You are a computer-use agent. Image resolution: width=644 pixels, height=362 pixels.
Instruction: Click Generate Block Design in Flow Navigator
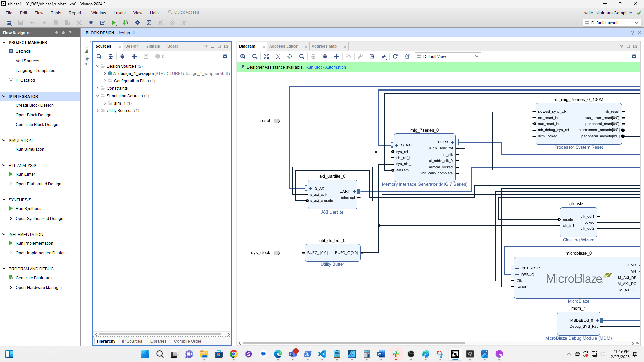pos(37,125)
